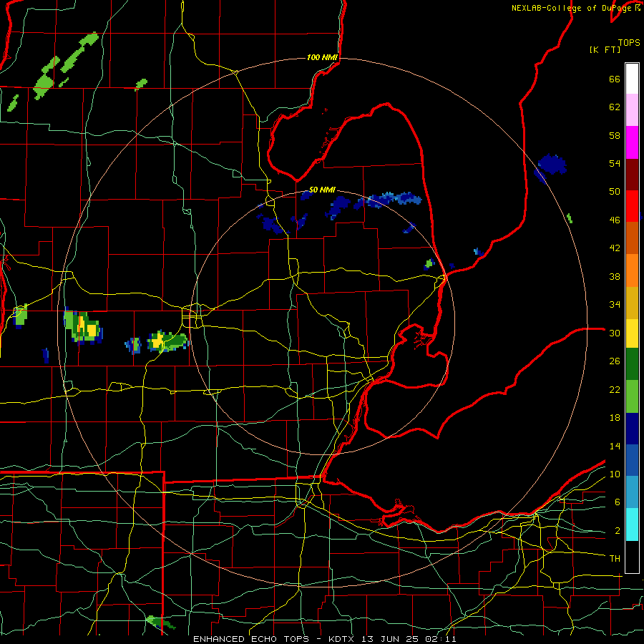Click the 34 legend value
Image resolution: width=644 pixels, height=644 pixels.
coord(615,304)
